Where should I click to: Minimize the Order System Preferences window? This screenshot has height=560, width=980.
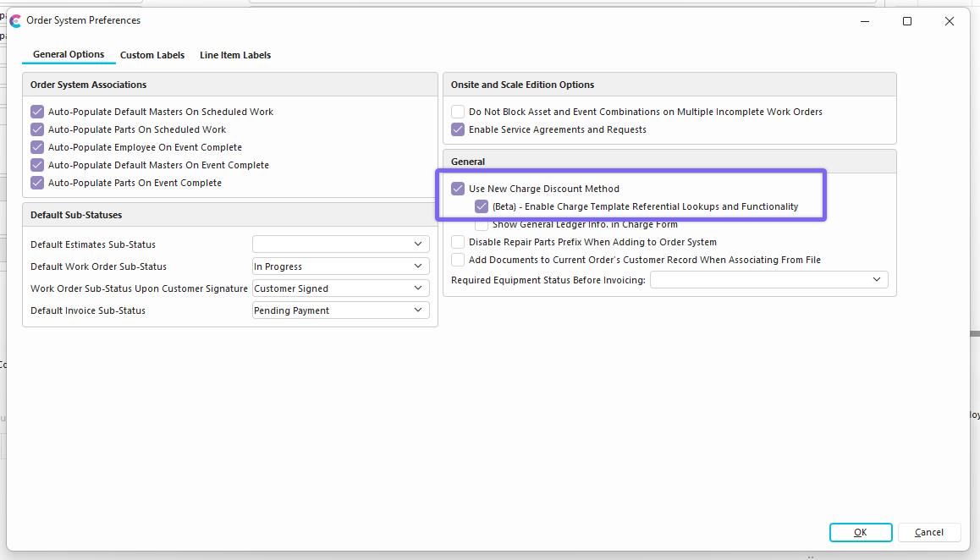tap(864, 21)
